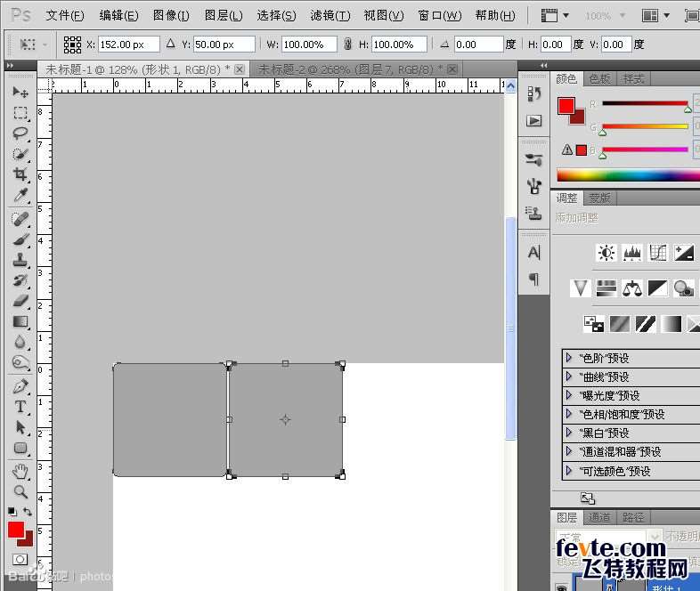The image size is (700, 591).
Task: Expand the "曝光度"预设 presets
Action: (x=569, y=395)
